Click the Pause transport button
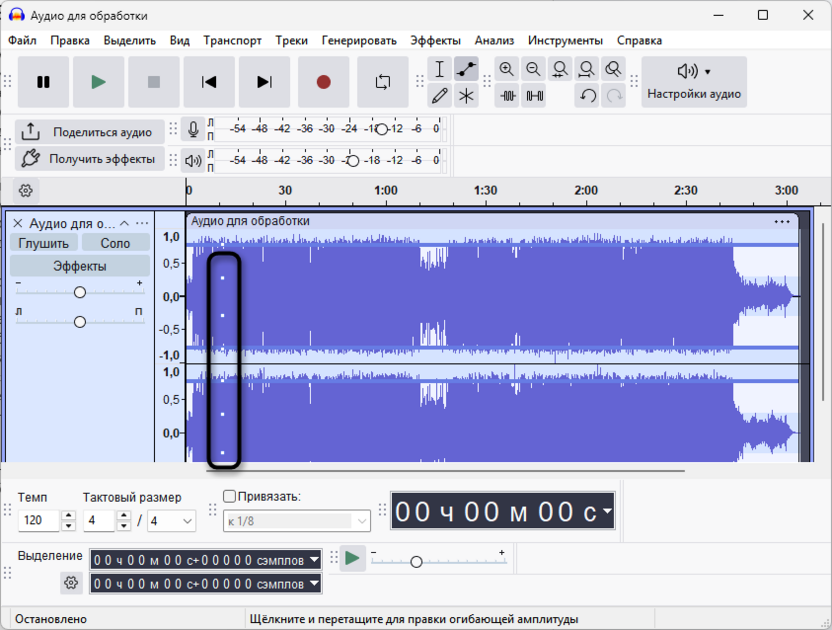 click(x=44, y=82)
